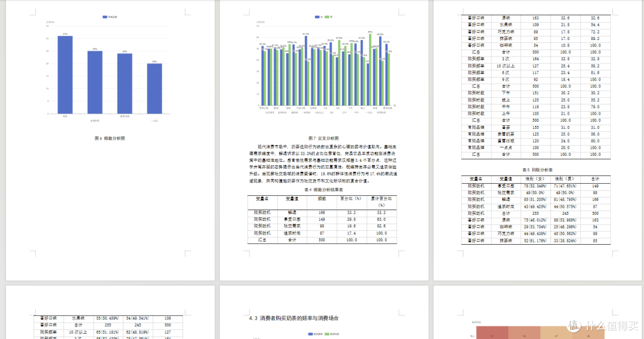Image resolution: width=644 pixels, height=339 pixels.
Task: Select the 20% bar in the 图6 chart
Action: [154, 88]
